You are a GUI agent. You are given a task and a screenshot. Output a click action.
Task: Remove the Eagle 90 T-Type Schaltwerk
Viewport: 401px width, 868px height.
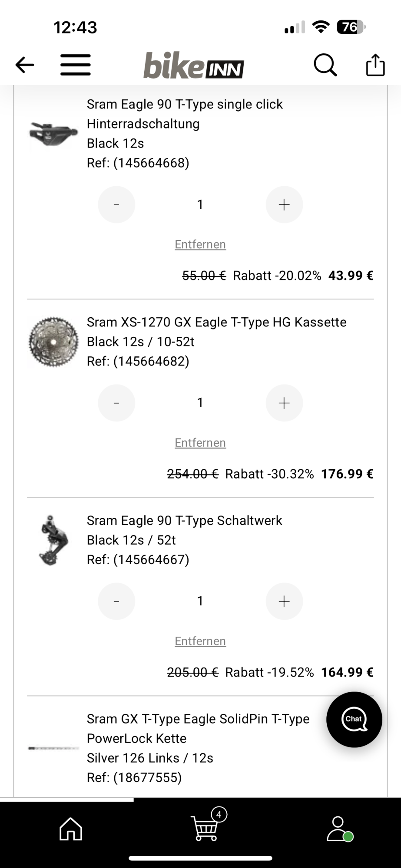(200, 641)
